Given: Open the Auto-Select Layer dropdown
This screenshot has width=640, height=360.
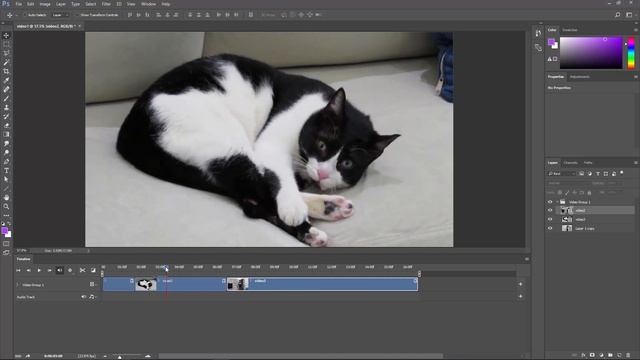Looking at the screenshot, I should pyautogui.click(x=60, y=15).
